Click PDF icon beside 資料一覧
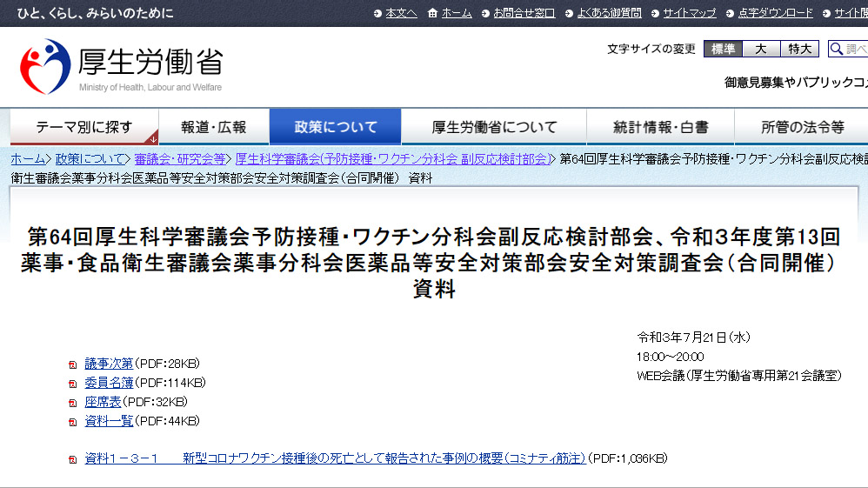 pos(73,422)
